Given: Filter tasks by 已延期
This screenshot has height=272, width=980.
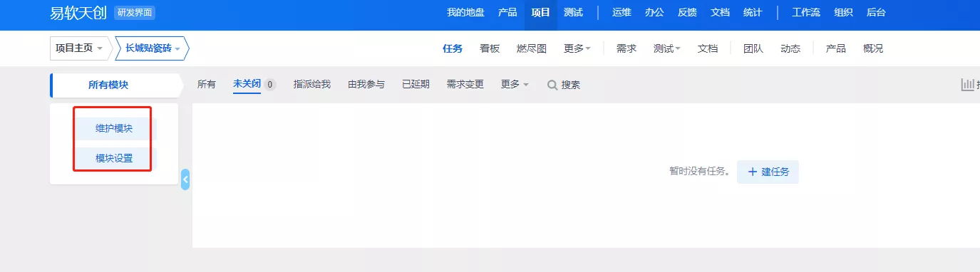Looking at the screenshot, I should [416, 84].
